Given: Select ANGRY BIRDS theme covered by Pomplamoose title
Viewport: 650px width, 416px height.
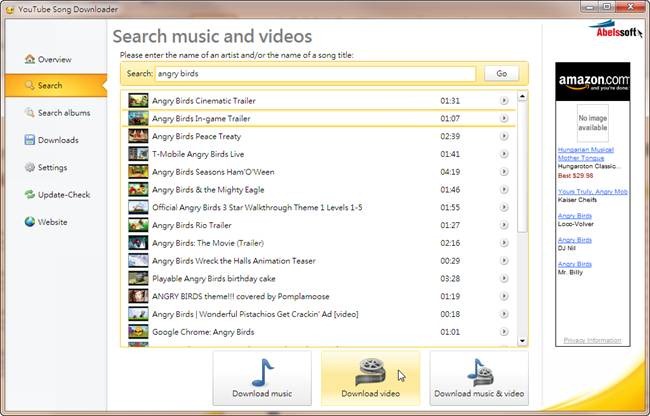Looking at the screenshot, I should tap(240, 296).
